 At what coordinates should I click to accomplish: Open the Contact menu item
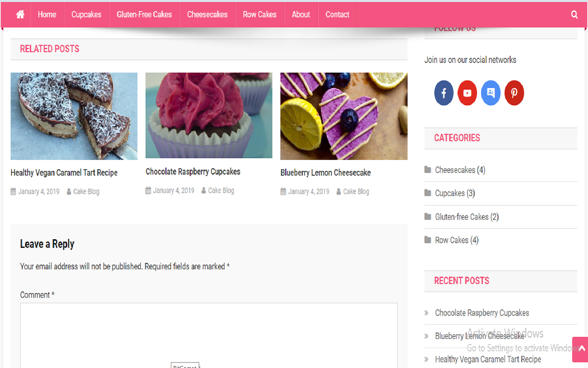(x=337, y=14)
